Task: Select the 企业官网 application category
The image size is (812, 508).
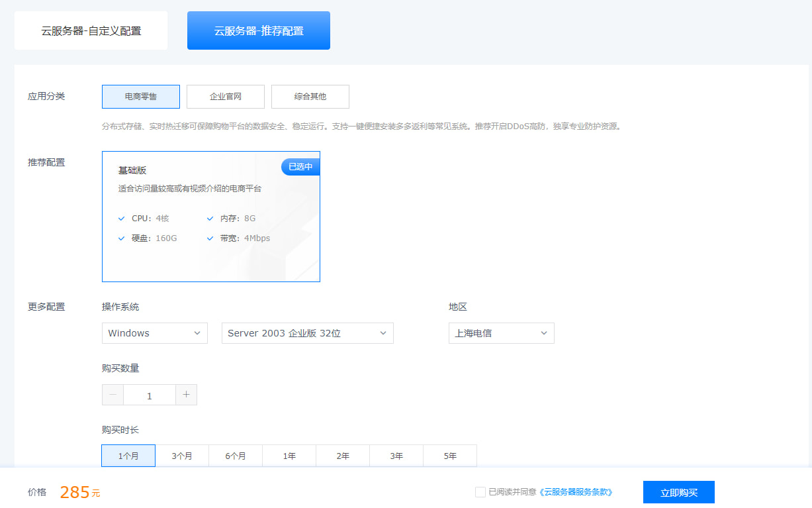Action: point(226,96)
